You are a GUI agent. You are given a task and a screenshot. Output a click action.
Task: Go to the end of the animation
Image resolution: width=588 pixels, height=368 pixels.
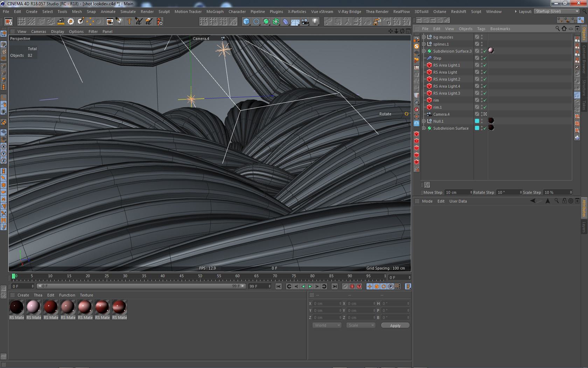[x=335, y=286]
